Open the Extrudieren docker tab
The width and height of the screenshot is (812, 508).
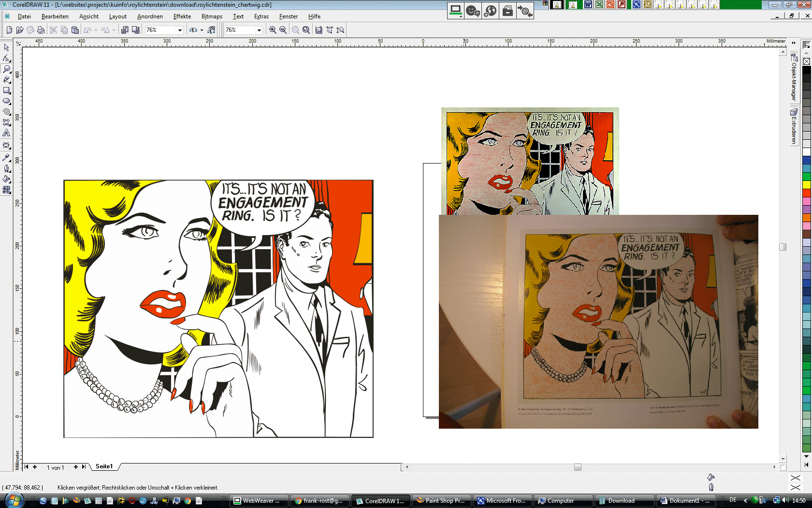pos(794,126)
